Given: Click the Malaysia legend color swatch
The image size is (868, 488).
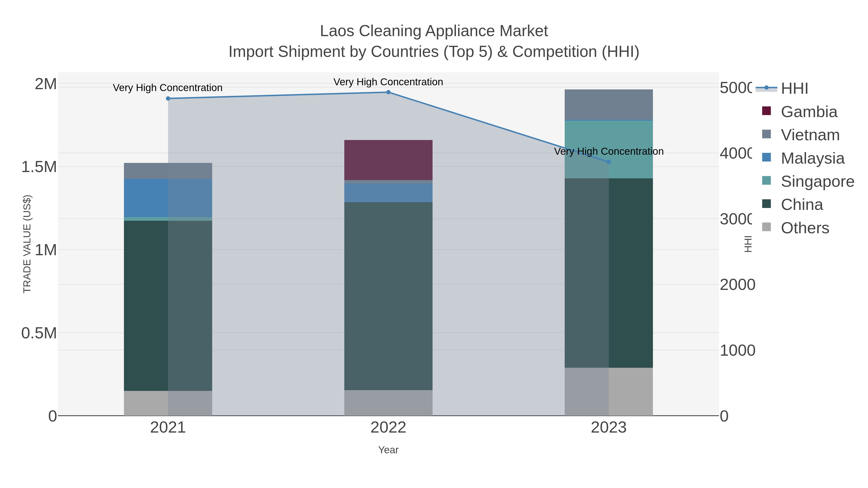Looking at the screenshot, I should 766,157.
